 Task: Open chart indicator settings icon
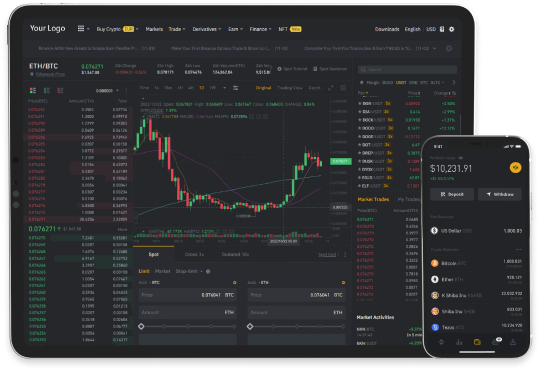(236, 88)
